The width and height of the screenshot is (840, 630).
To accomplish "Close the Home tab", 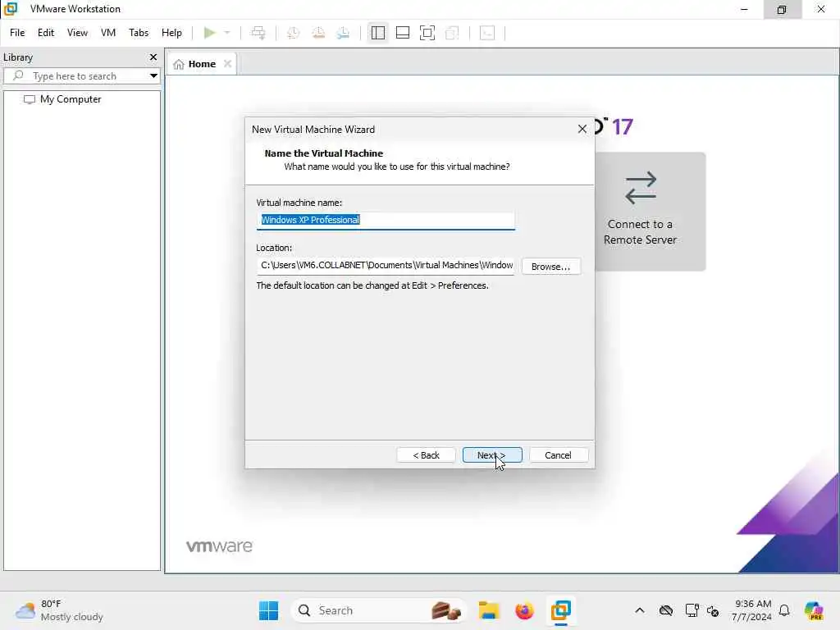I will pos(228,64).
